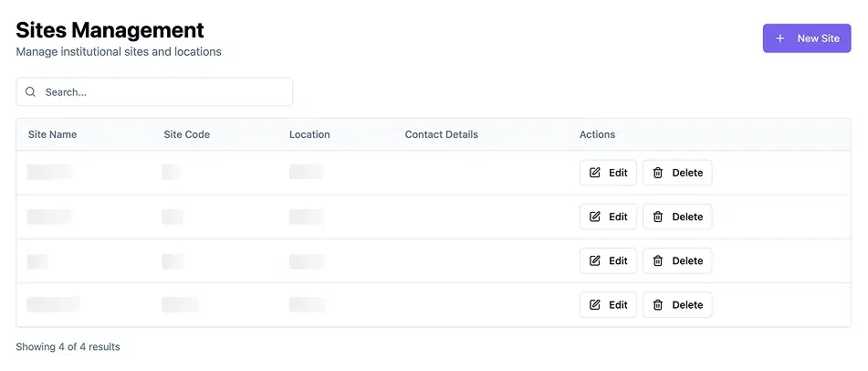This screenshot has height=371, width=868.
Task: Click the Contact Details column header
Action: click(x=441, y=134)
